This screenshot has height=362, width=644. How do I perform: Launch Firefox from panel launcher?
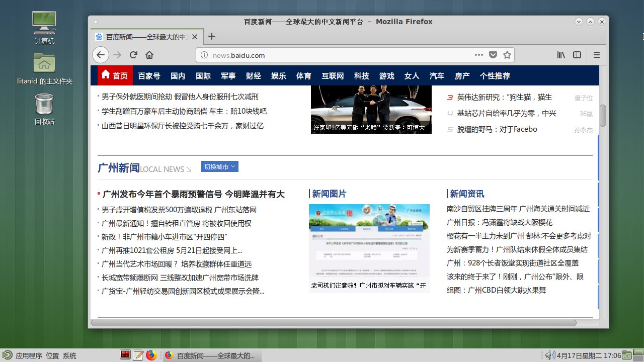(x=151, y=355)
